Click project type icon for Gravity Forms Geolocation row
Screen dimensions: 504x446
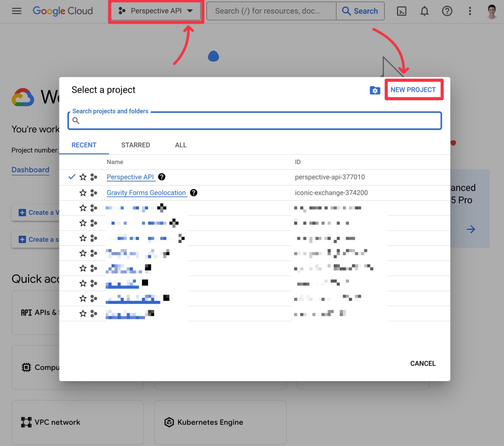pyautogui.click(x=94, y=193)
